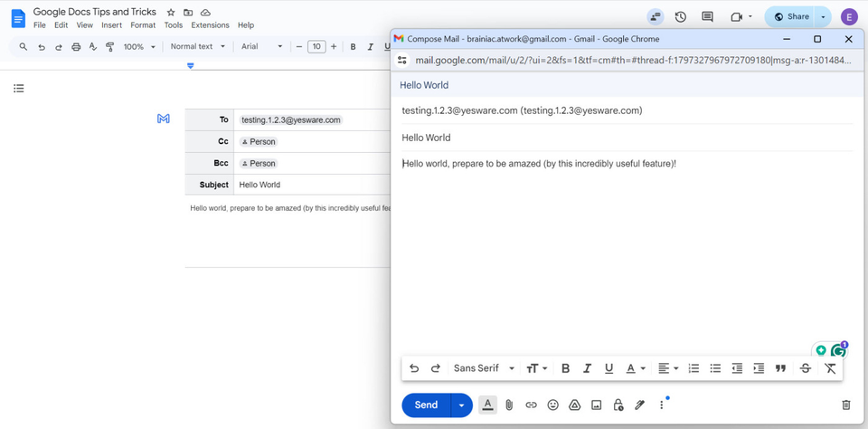This screenshot has width=868, height=429.
Task: Run spelling and grammar check icon
Action: click(x=93, y=46)
